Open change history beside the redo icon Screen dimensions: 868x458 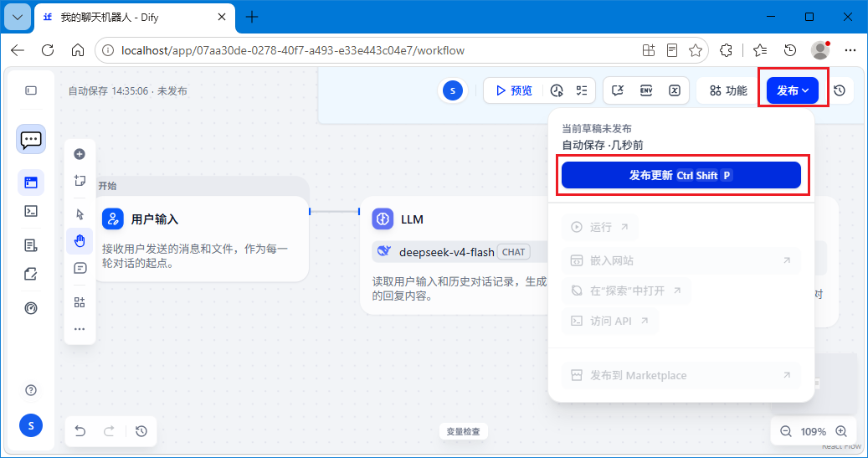[x=141, y=431]
